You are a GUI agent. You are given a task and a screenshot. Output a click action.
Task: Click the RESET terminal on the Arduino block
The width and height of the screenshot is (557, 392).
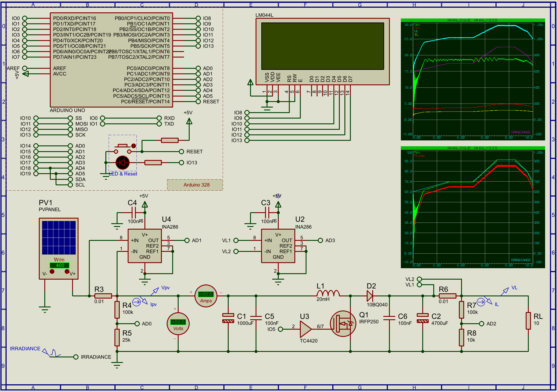pyautogui.click(x=198, y=102)
